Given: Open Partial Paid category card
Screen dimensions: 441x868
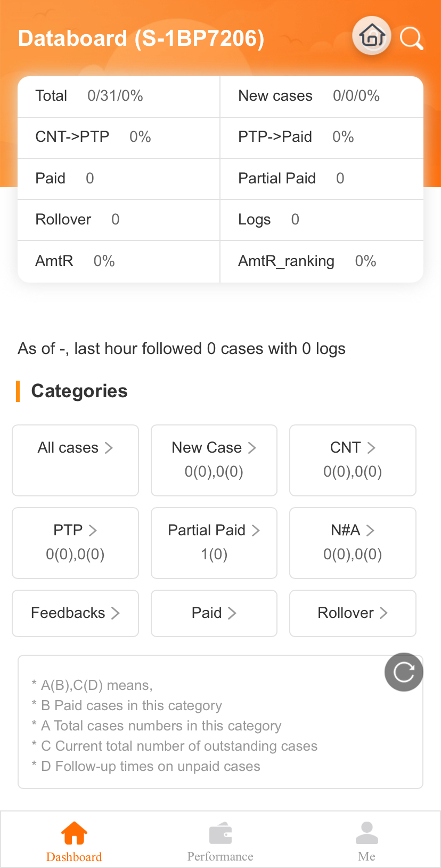Looking at the screenshot, I should (214, 543).
